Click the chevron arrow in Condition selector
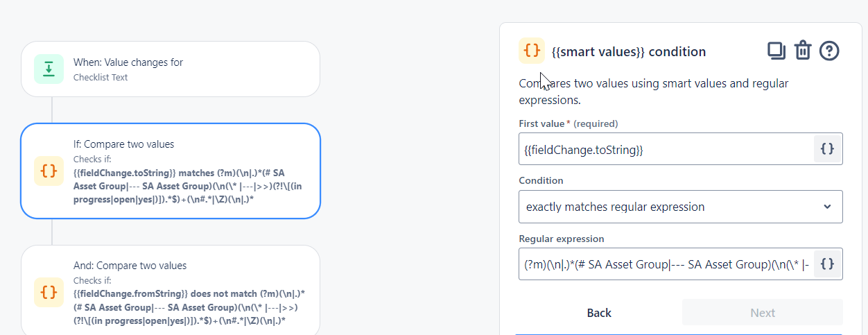The image size is (868, 335). [x=826, y=207]
